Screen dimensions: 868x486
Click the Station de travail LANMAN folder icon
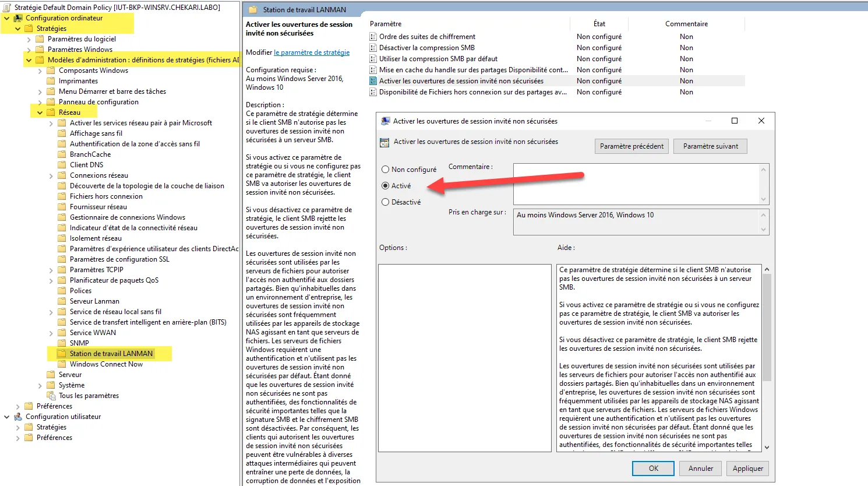(x=62, y=354)
